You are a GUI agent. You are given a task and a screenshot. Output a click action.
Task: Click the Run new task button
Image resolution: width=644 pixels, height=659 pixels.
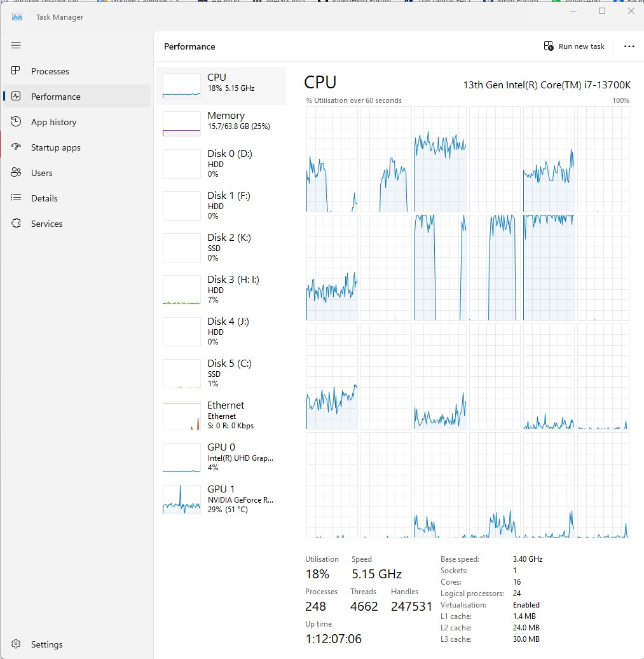(575, 46)
